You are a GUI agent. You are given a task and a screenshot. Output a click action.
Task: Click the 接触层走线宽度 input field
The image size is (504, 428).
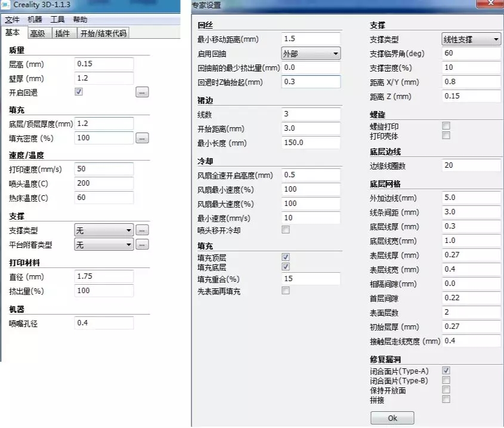[x=471, y=341]
